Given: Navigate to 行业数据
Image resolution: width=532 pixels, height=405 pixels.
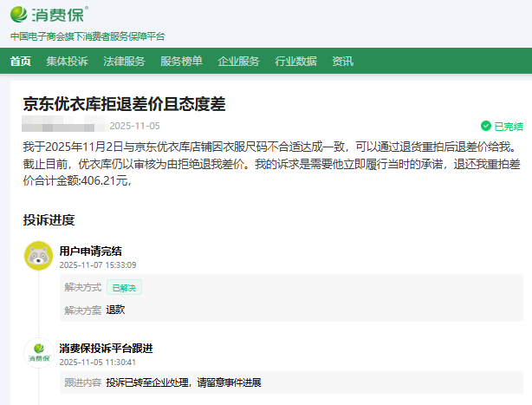Looking at the screenshot, I should point(295,61).
